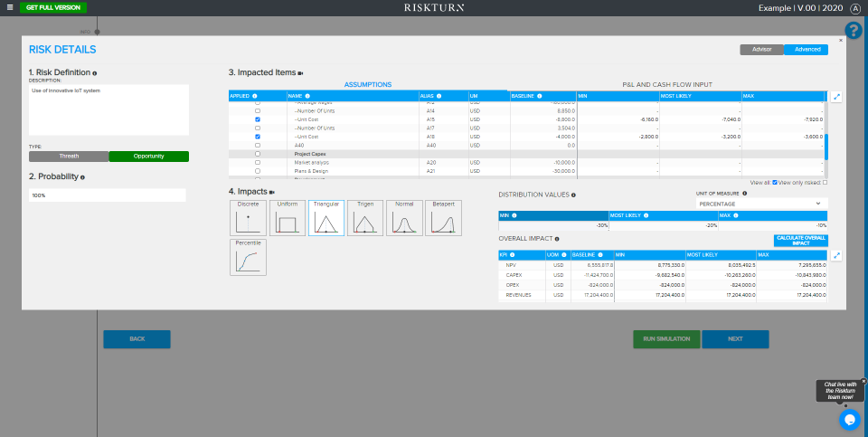Screen dimensions: 868x437
Task: Check Applied box for Project Capex
Action: coord(258,154)
